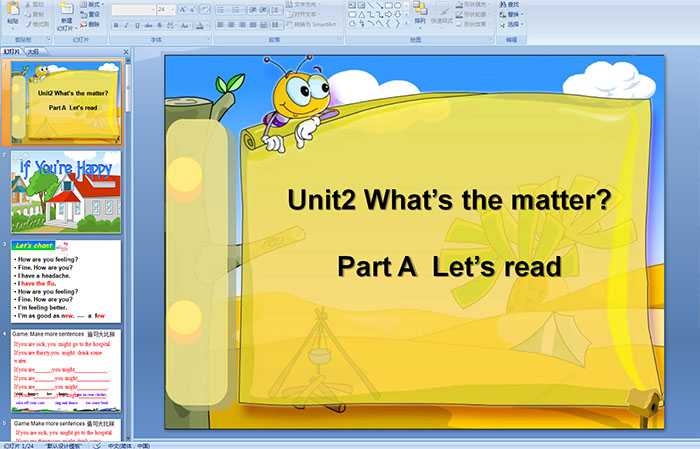Select slide 2 thumbnail If You're Happy
Image resolution: width=700 pixels, height=449 pixels.
point(66,192)
